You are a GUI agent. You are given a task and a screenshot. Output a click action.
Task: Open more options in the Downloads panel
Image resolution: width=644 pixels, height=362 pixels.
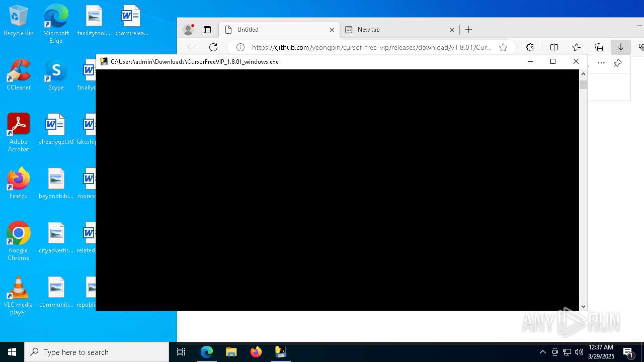(601, 63)
